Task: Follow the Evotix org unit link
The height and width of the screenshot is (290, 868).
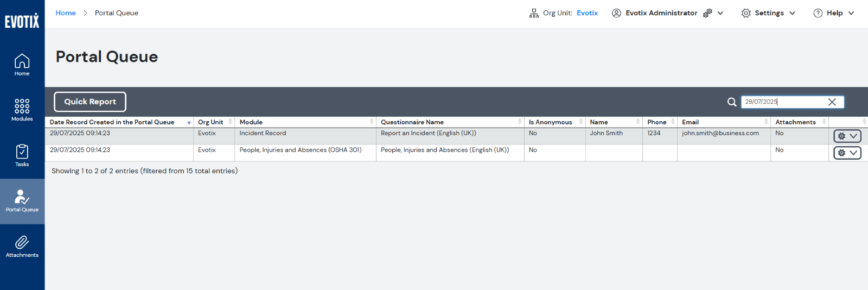Action: pos(587,13)
